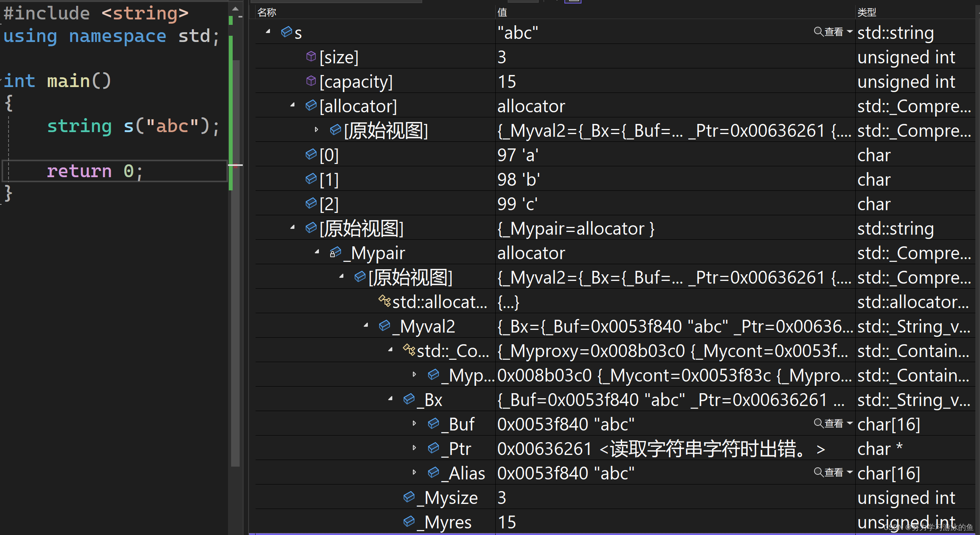The image size is (980, 535).
Task: Collapse the root variable s node
Action: [x=268, y=31]
